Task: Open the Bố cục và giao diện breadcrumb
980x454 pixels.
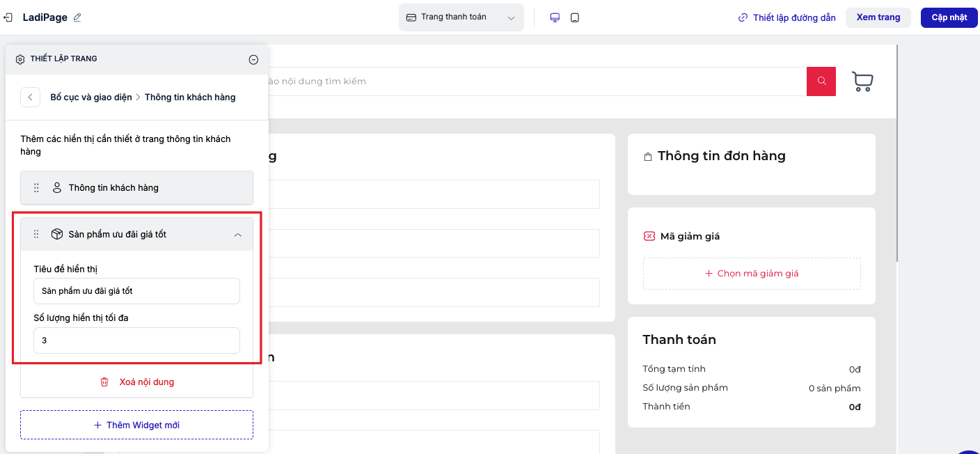Action: [x=91, y=97]
